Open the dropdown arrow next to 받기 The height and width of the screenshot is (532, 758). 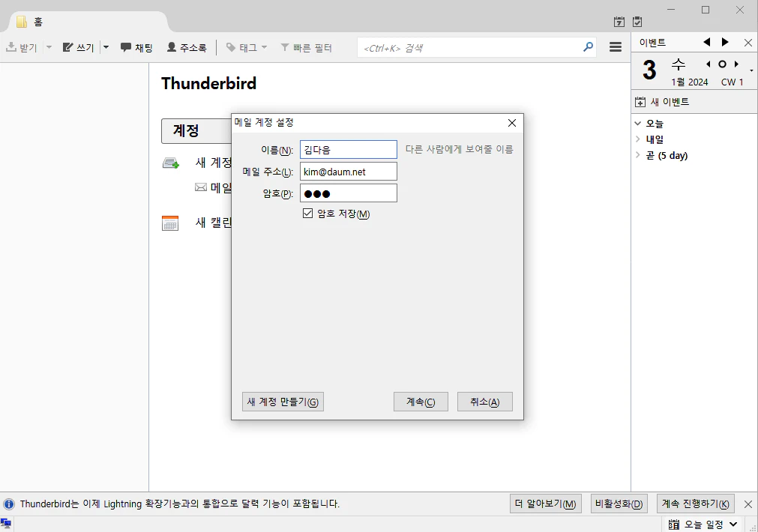pyautogui.click(x=49, y=47)
